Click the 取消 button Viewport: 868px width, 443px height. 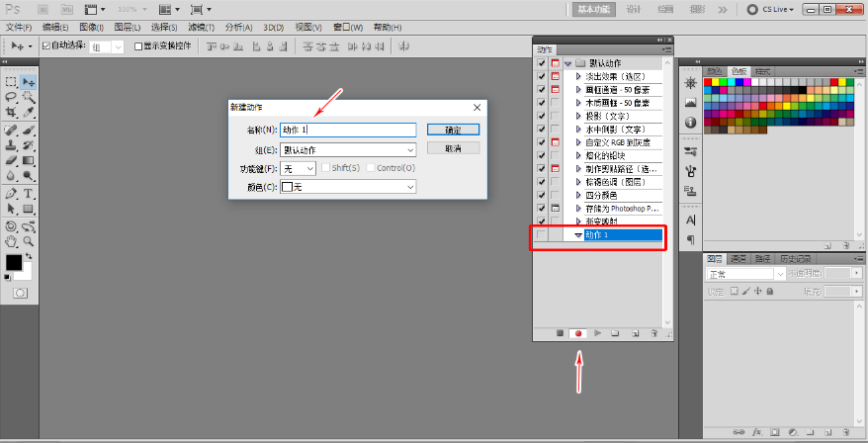(453, 148)
